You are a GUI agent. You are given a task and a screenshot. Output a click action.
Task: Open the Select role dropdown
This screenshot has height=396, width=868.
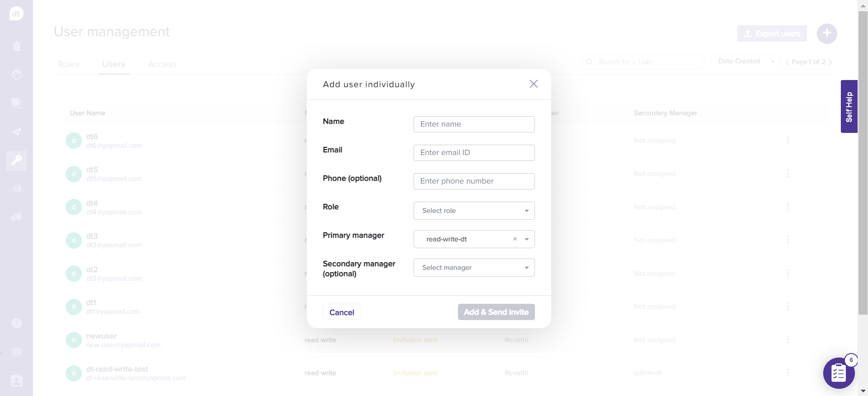point(474,211)
